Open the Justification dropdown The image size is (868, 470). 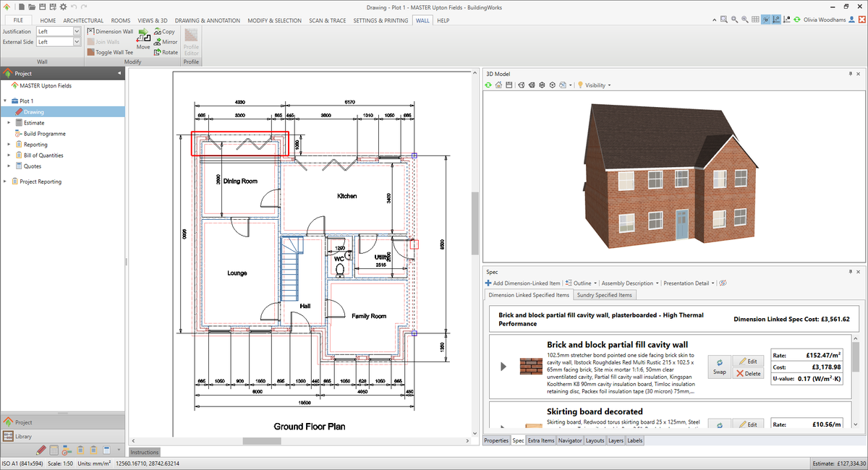click(x=77, y=32)
